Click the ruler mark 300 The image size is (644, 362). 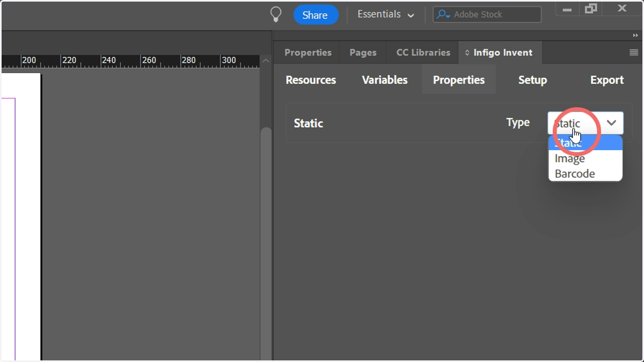[229, 60]
